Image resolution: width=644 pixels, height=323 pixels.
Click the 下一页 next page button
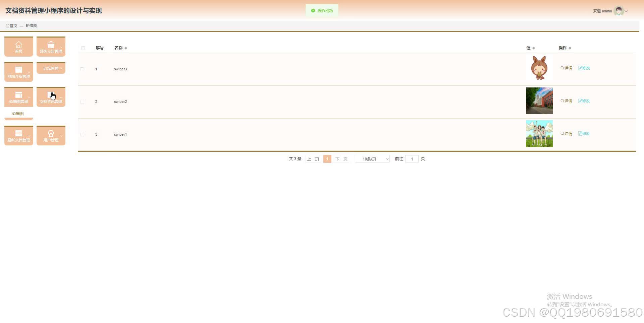coord(341,159)
